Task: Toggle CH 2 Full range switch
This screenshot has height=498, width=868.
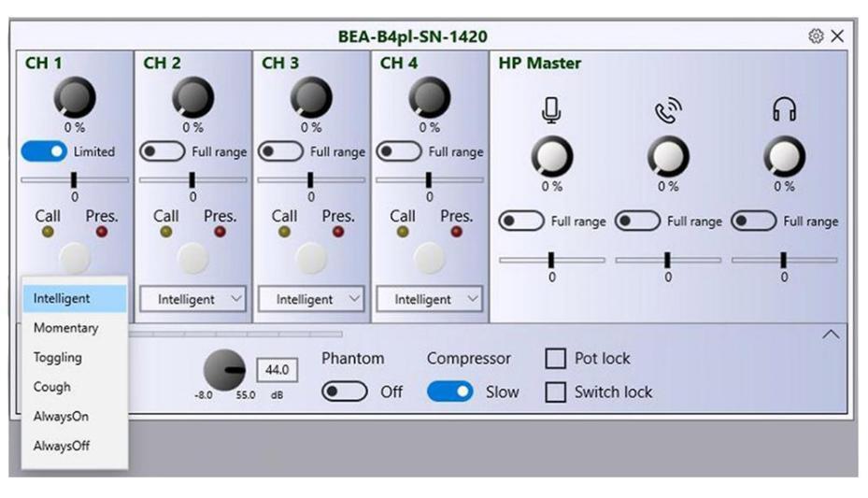Action: click(163, 151)
